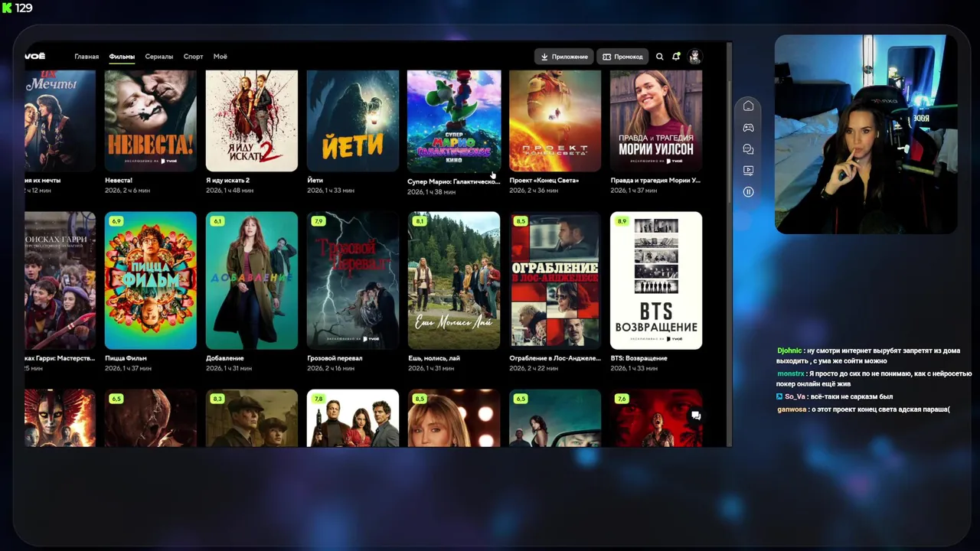Image resolution: width=980 pixels, height=551 pixels.
Task: Click the title 'Проект «Конец Света»'
Action: click(544, 181)
